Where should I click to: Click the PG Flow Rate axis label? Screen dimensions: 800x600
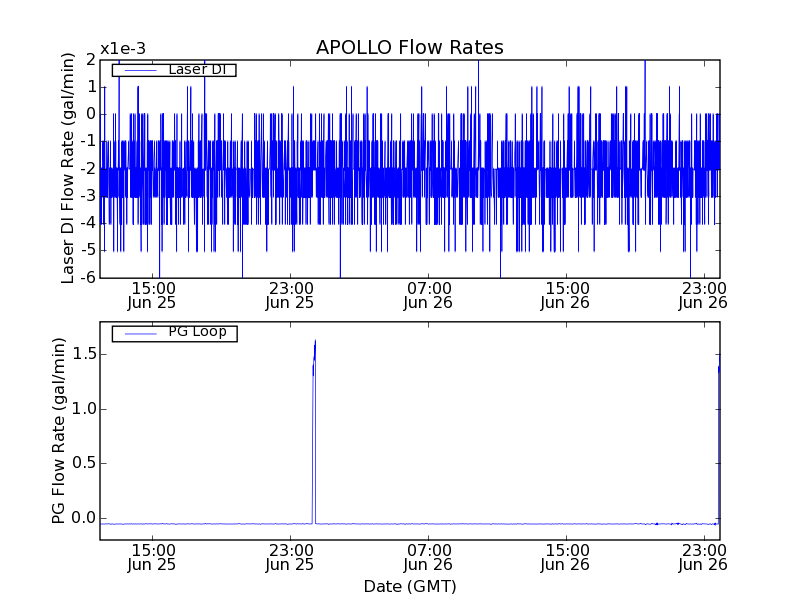(59, 431)
